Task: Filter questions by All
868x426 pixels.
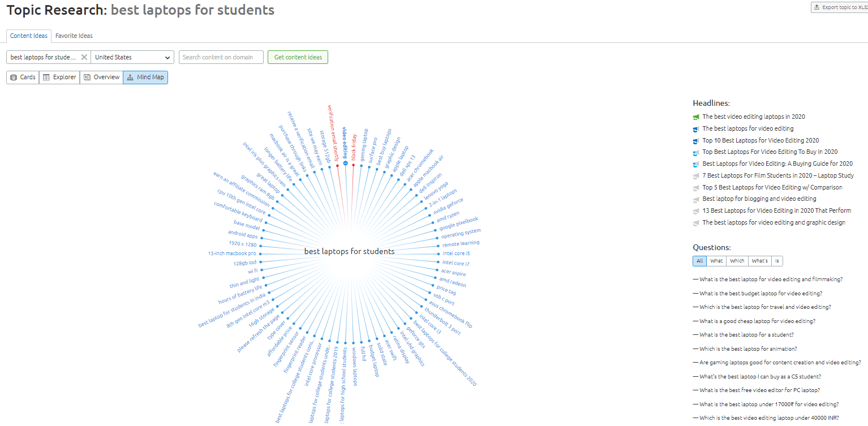Action: (x=699, y=261)
